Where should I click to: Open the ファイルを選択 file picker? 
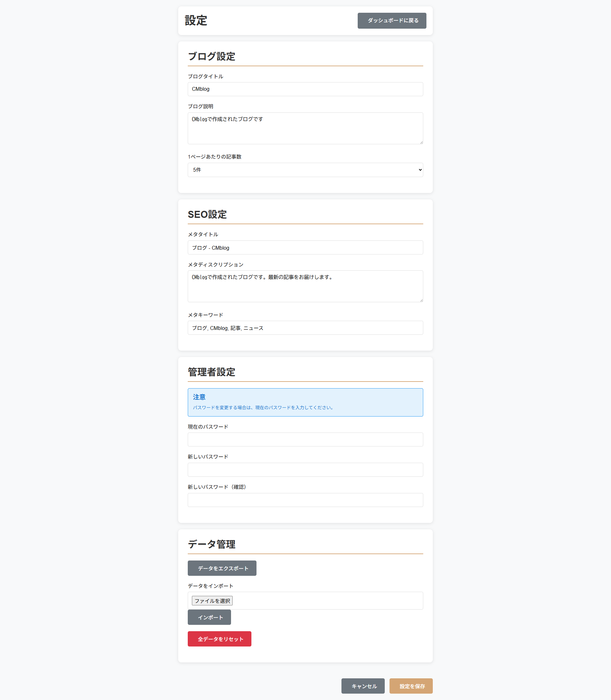[212, 600]
